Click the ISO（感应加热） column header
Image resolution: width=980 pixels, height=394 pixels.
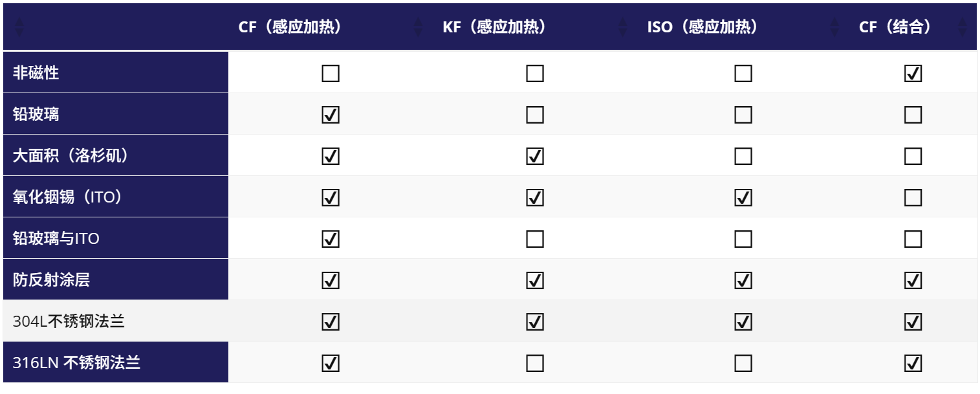702,27
